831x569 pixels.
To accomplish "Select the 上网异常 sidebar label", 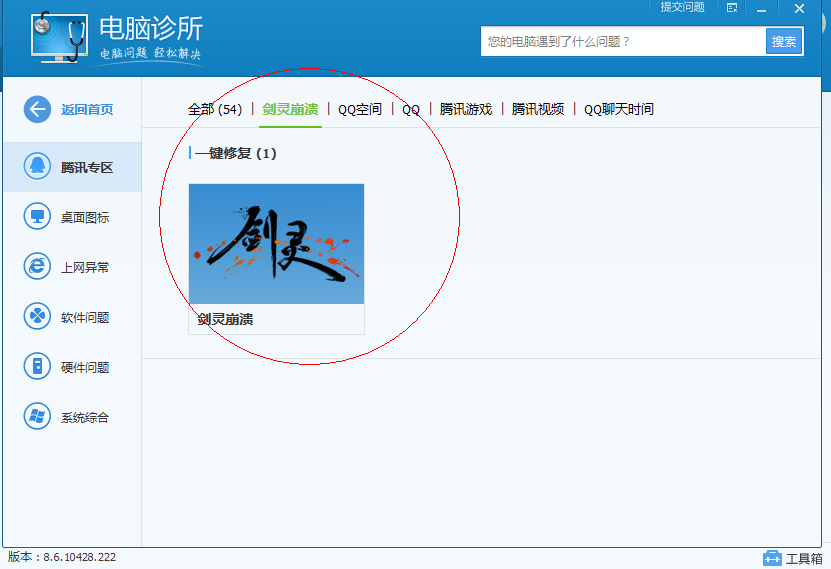I will pos(85,267).
